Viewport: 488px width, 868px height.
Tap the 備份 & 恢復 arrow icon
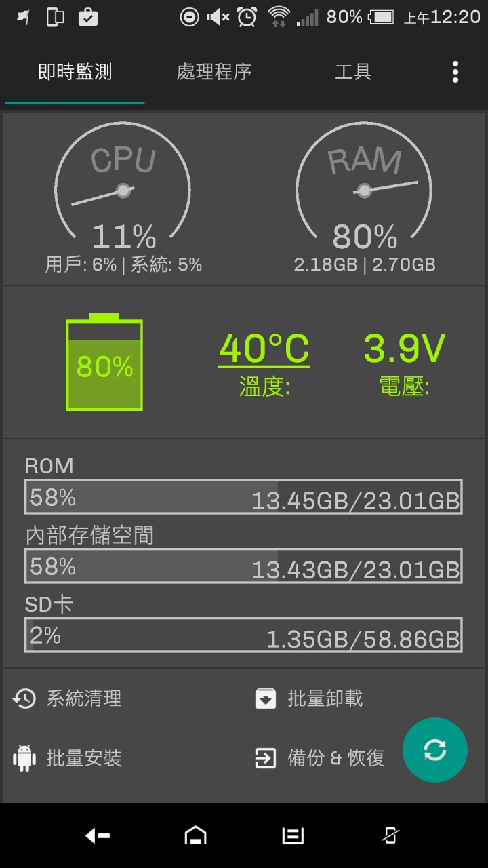(x=265, y=757)
